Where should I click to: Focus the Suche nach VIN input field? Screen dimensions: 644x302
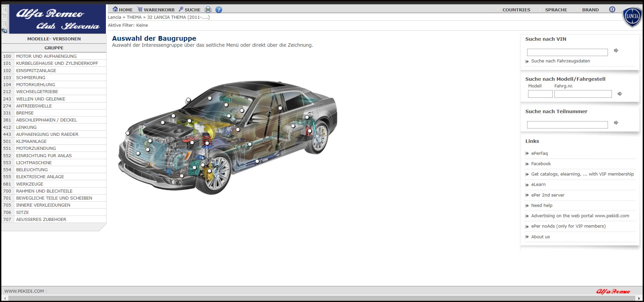click(567, 52)
